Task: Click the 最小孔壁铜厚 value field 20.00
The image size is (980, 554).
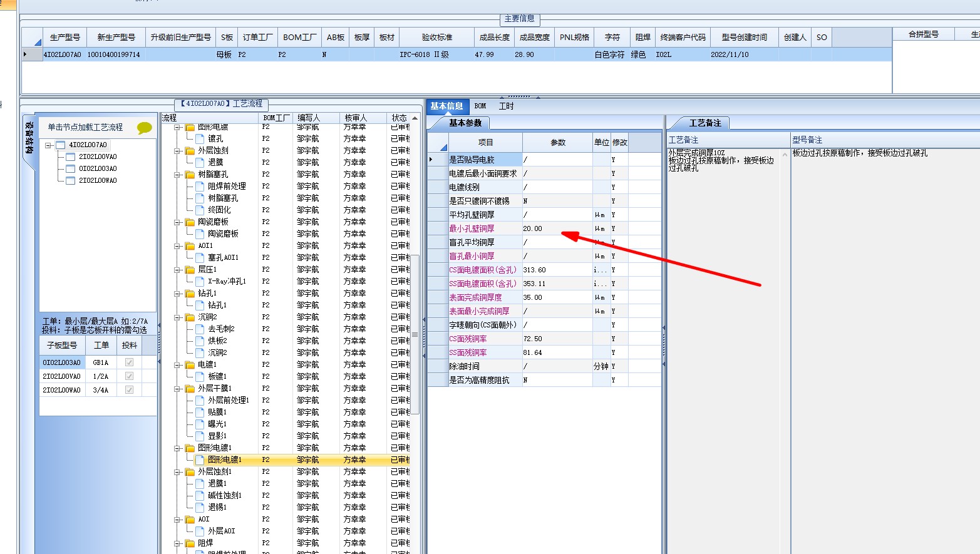Action: [x=557, y=228]
